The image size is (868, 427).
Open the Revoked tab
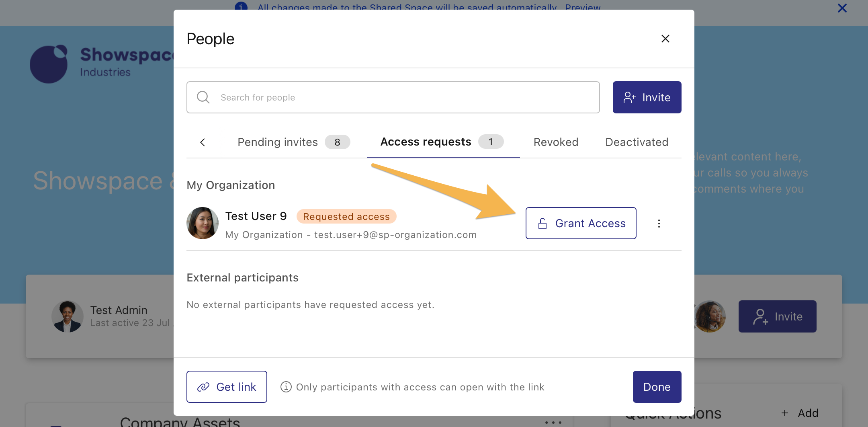click(556, 142)
